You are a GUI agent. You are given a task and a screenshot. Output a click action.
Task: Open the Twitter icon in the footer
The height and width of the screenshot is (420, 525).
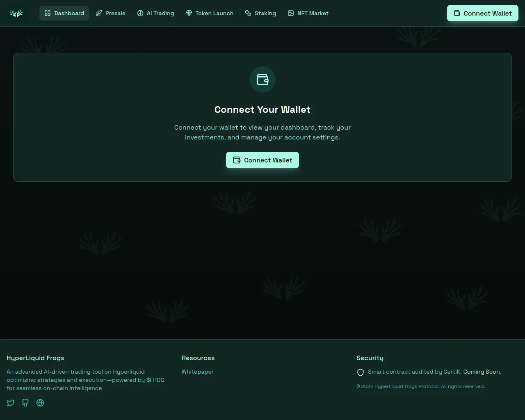click(x=11, y=403)
